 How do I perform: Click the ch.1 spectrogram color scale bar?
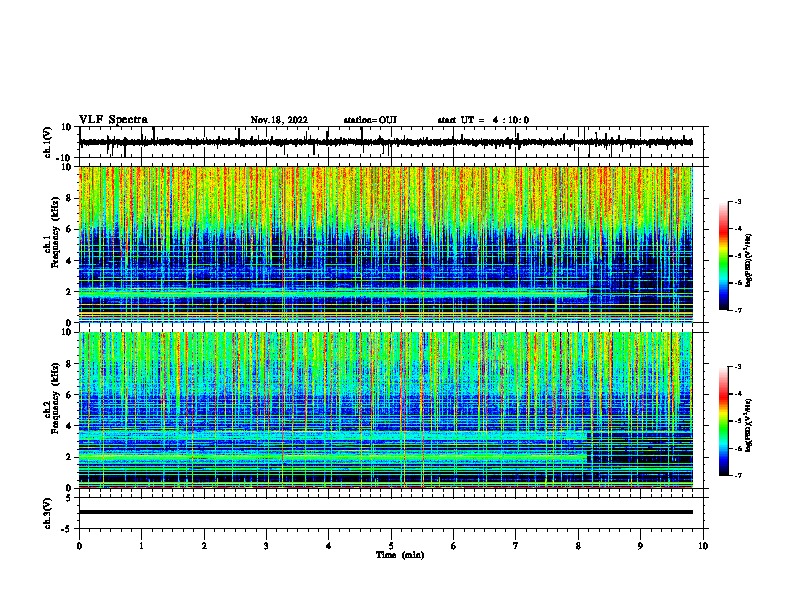point(723,256)
